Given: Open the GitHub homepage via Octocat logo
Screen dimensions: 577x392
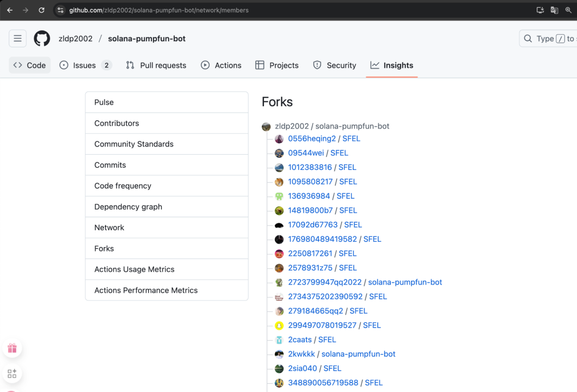Looking at the screenshot, I should 42,39.
